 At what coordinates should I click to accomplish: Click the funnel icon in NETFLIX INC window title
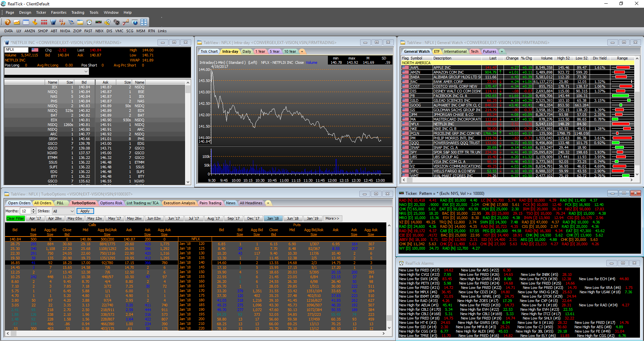[x=6, y=43]
